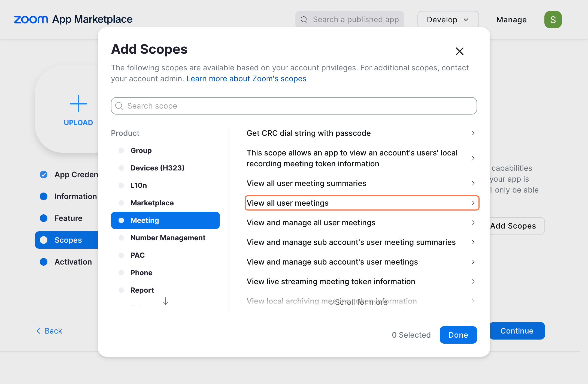
Task: Open the Scopes step
Action: click(x=66, y=240)
